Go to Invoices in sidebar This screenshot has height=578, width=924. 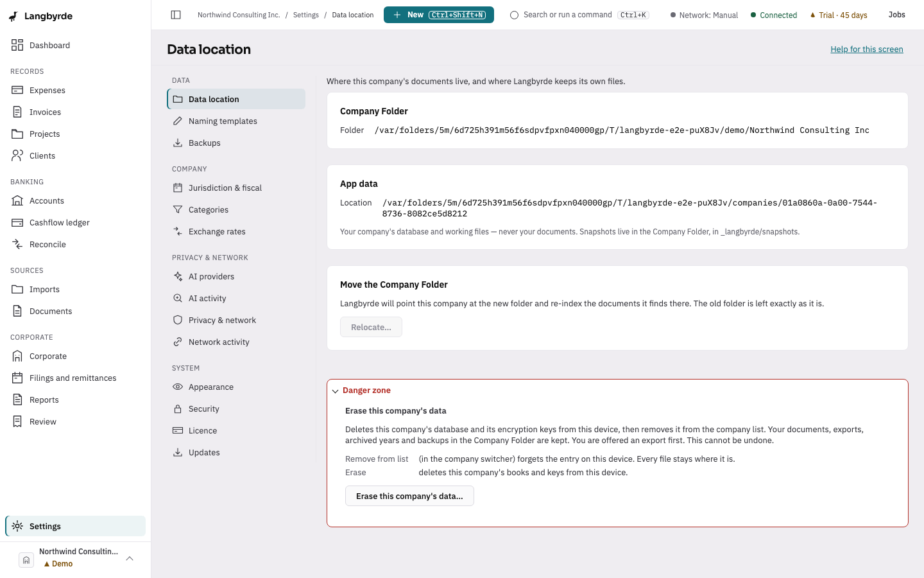[x=75, y=112]
